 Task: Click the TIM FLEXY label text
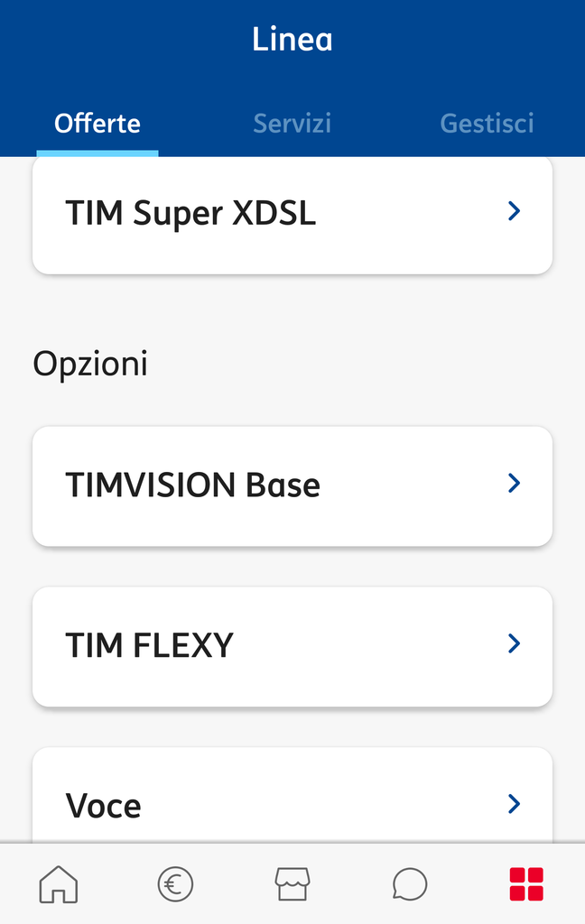[x=150, y=645]
